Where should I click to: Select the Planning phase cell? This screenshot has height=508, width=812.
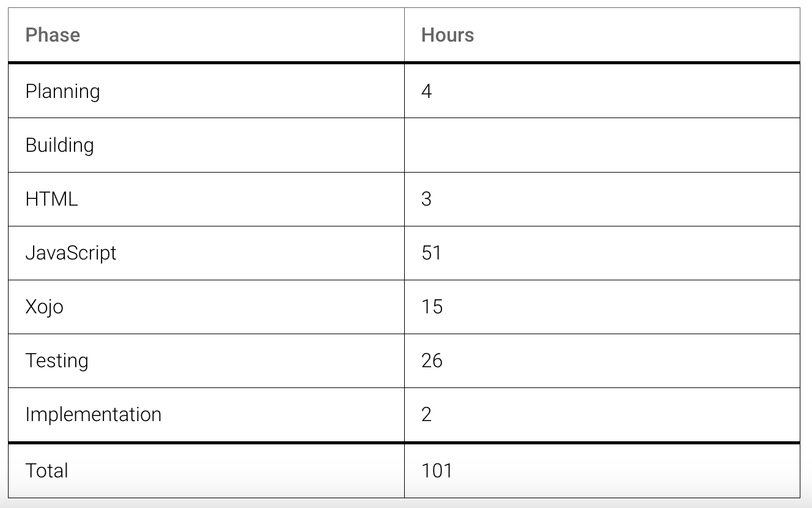(x=62, y=91)
